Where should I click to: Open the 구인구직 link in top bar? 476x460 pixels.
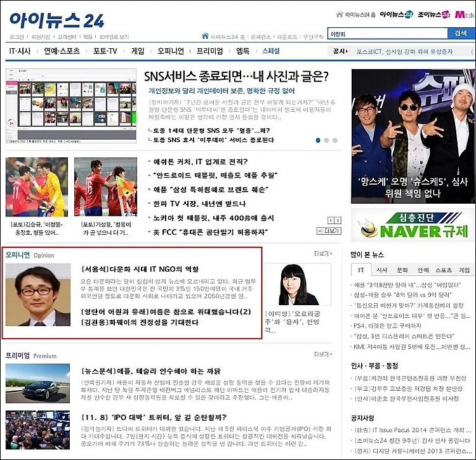(x=314, y=37)
